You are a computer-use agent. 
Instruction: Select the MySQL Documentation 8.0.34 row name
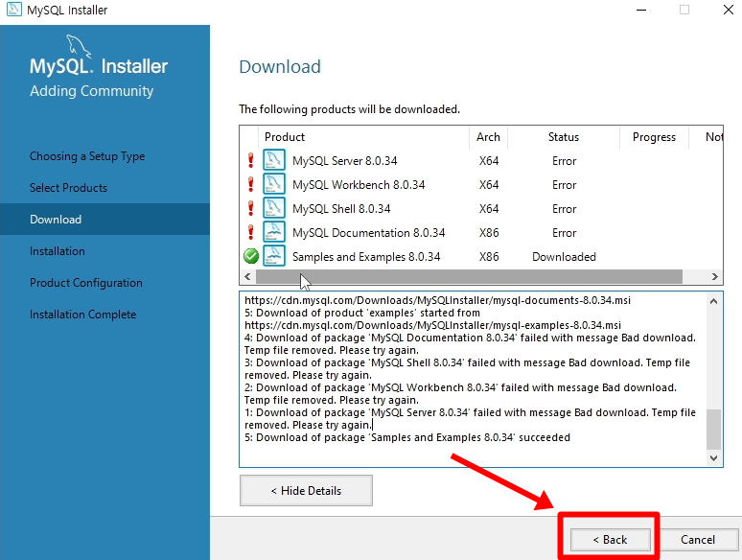tap(369, 233)
